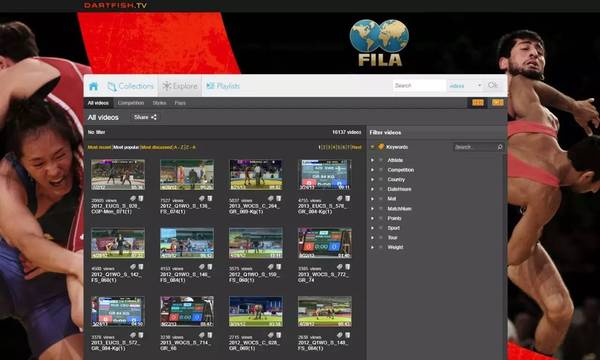Viewport: 600px width, 360px height.
Task: Toggle the Competition filter checkbox
Action: (x=381, y=169)
